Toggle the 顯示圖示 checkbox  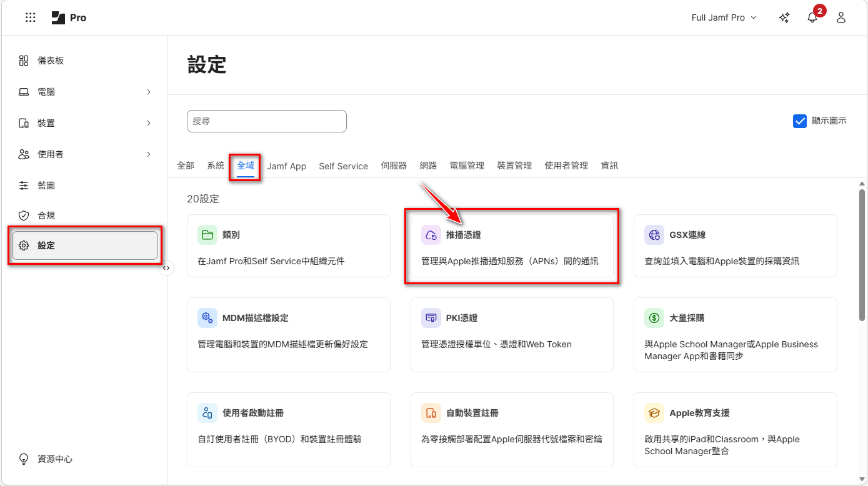point(800,121)
